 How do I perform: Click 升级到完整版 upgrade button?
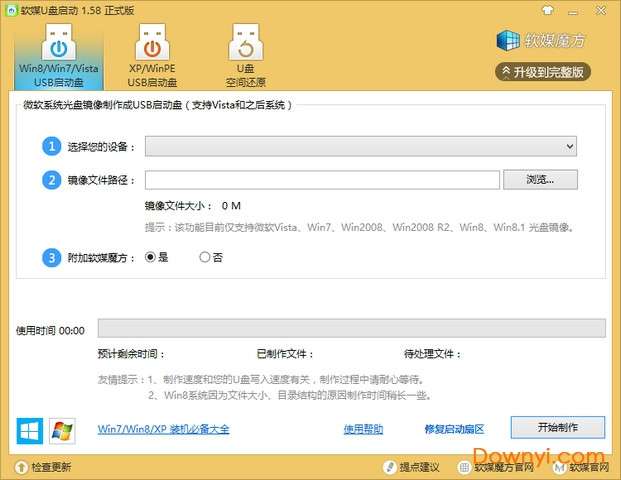point(543,72)
